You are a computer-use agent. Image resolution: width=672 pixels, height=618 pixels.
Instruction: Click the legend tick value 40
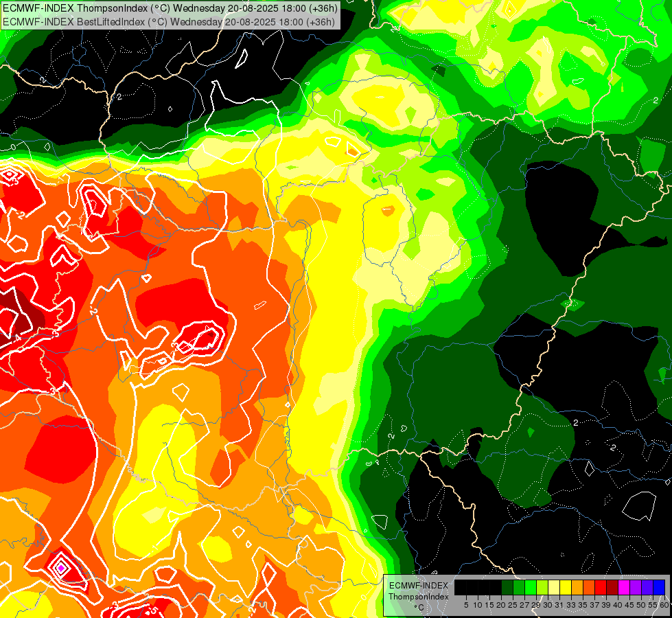tap(618, 605)
